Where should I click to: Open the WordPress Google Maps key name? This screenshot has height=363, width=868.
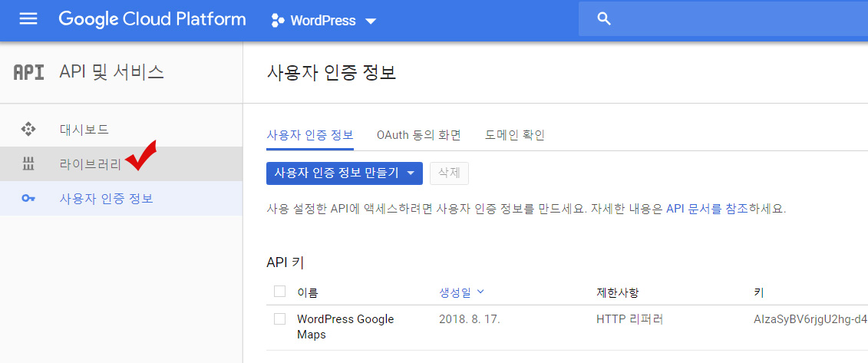345,327
